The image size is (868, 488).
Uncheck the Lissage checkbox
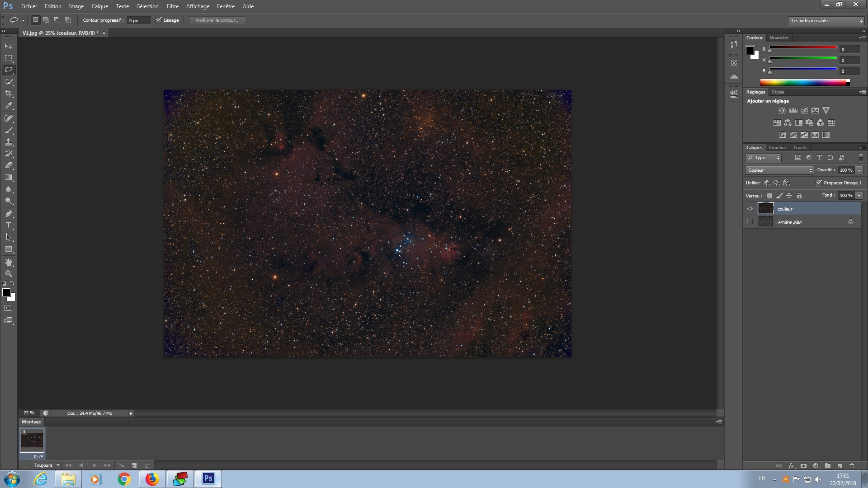pyautogui.click(x=159, y=20)
